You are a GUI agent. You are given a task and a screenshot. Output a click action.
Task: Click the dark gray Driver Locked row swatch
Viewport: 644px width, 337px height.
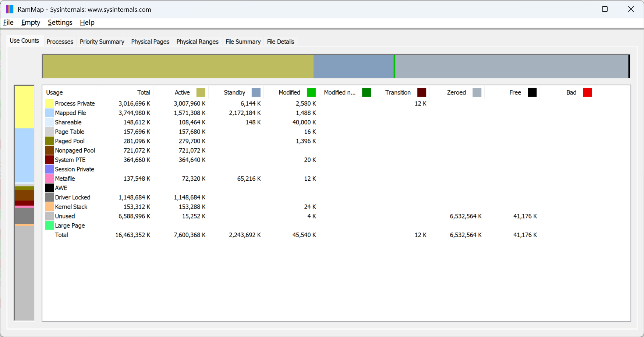click(x=50, y=197)
